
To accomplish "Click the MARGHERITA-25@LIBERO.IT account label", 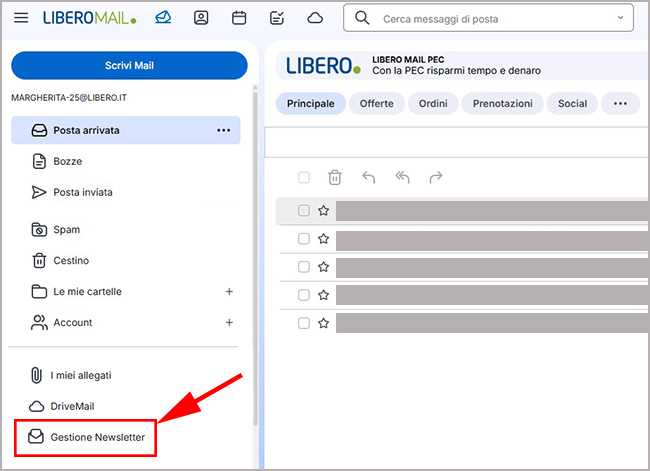I will point(69,98).
